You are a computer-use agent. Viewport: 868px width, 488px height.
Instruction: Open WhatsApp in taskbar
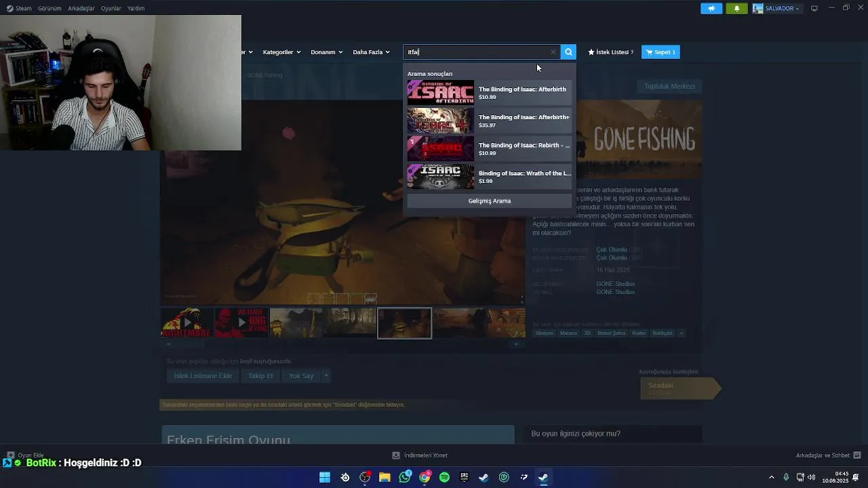[x=405, y=477]
